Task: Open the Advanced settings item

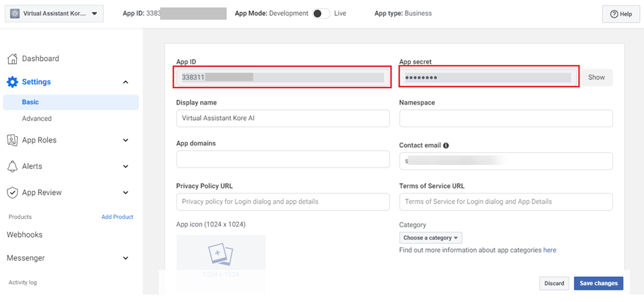Action: tap(37, 119)
